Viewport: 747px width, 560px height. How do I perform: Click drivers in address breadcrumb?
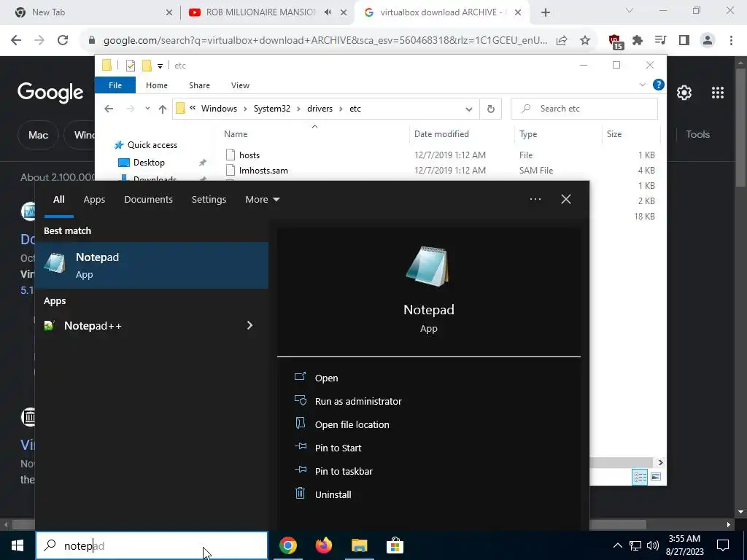pos(320,109)
